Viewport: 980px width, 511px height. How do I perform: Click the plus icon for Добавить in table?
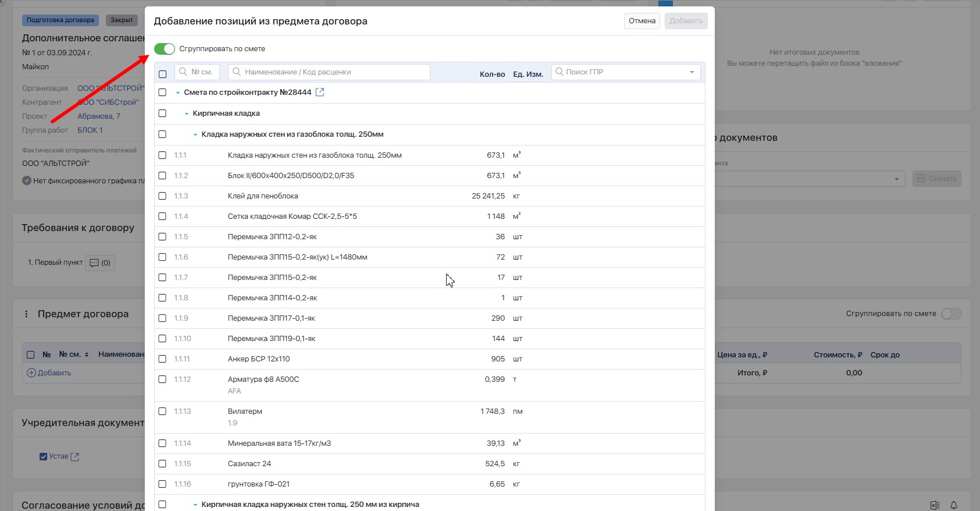tap(31, 372)
